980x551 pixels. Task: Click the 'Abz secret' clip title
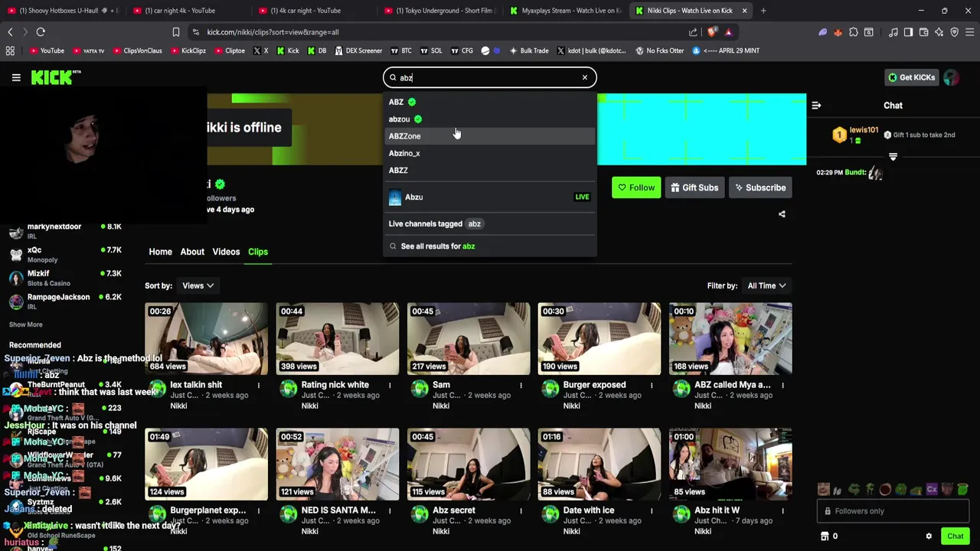point(453,510)
